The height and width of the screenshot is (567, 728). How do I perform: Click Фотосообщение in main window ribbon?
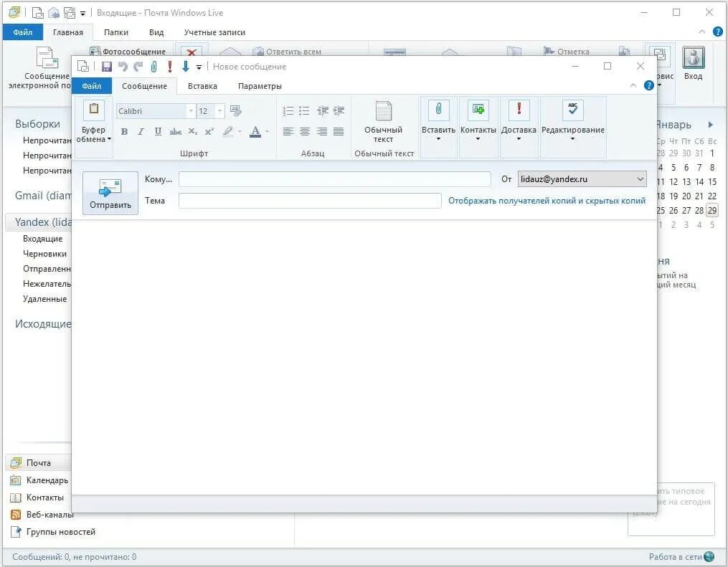(x=128, y=51)
